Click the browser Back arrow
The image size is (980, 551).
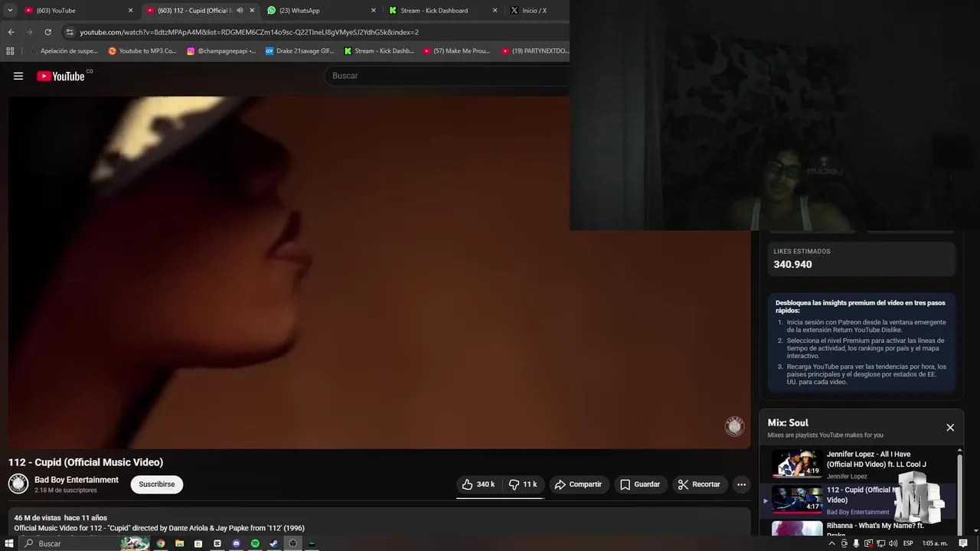11,32
